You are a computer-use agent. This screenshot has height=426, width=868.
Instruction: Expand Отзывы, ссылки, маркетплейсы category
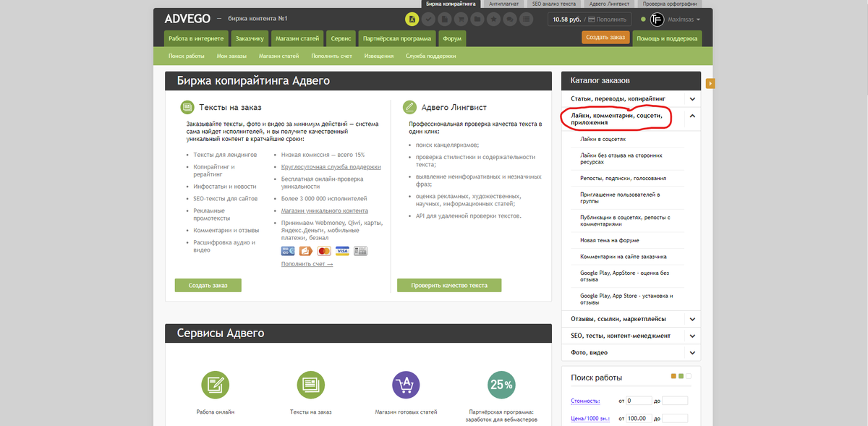click(692, 319)
